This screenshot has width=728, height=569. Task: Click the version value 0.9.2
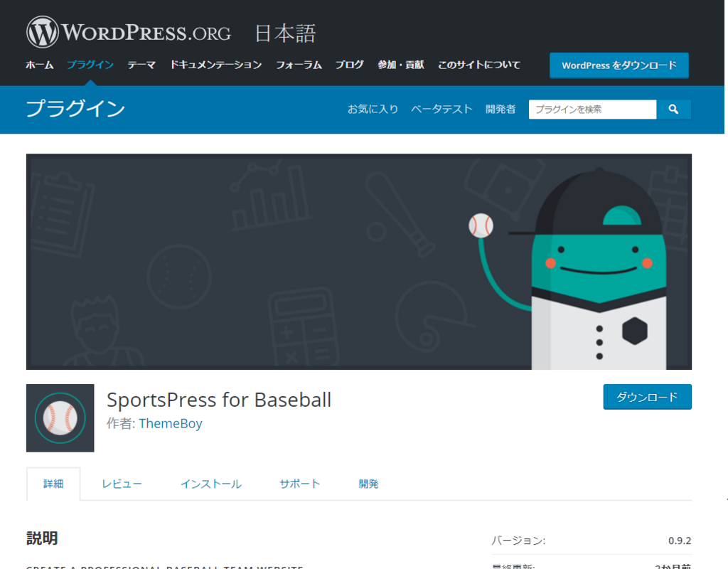tap(680, 541)
